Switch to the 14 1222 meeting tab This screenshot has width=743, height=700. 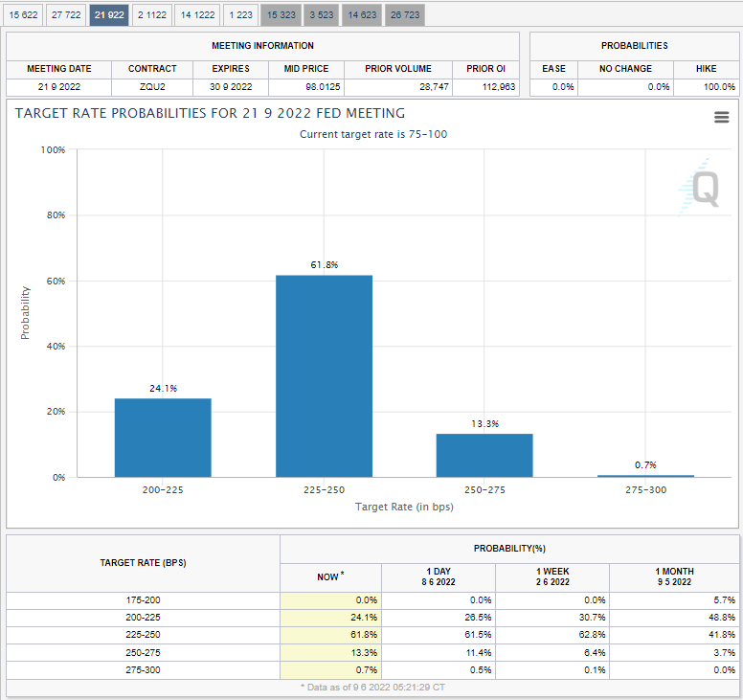197,14
